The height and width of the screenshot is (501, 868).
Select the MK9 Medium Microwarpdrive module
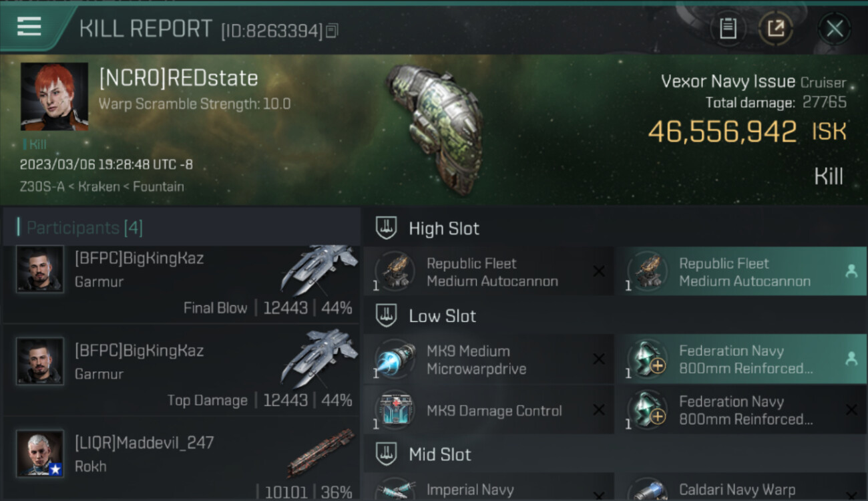point(489,359)
